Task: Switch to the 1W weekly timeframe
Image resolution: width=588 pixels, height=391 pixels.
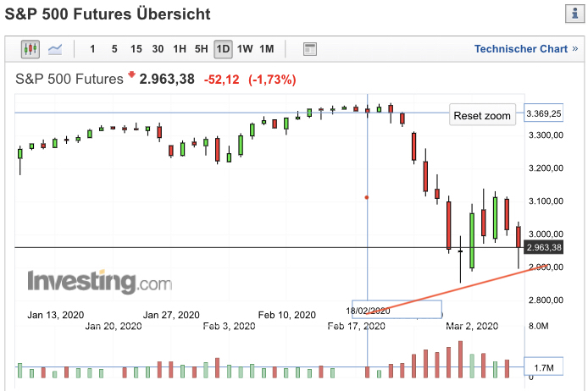Action: [x=245, y=49]
